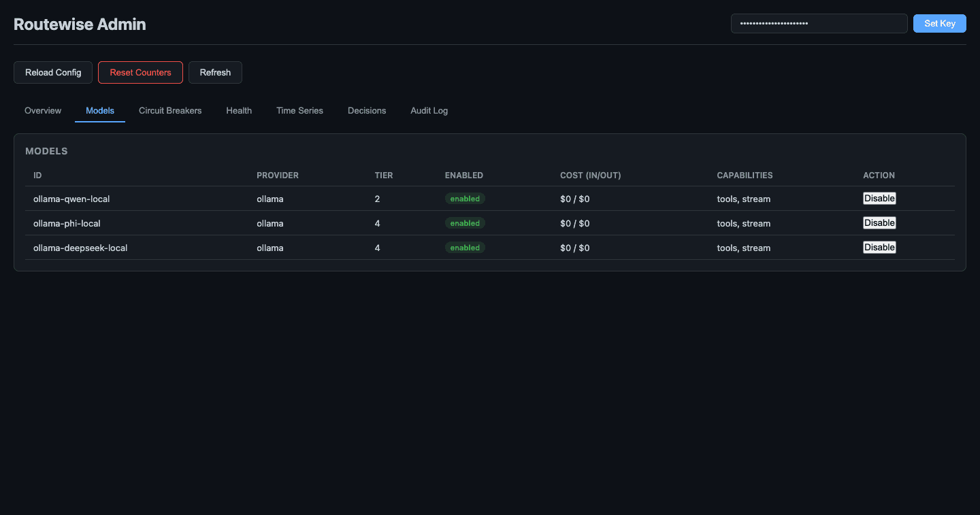Click tools, stream capabilities in phi row
The height and width of the screenshot is (515, 980).
click(743, 223)
